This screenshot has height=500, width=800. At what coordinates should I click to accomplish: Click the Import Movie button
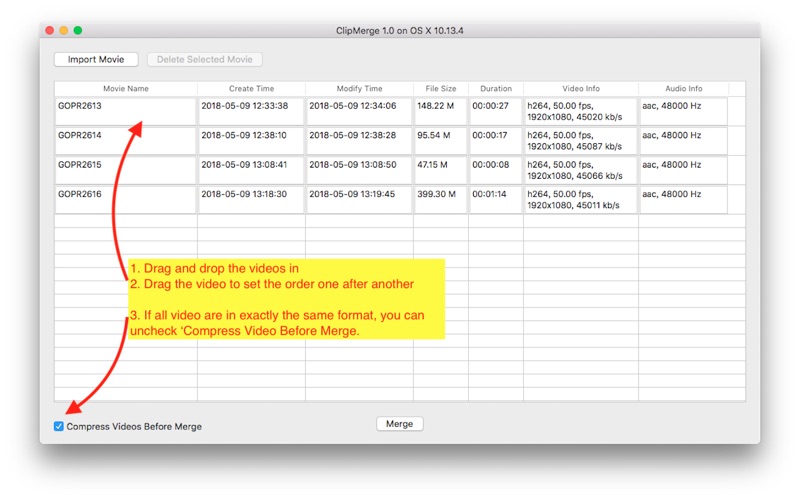tap(96, 59)
